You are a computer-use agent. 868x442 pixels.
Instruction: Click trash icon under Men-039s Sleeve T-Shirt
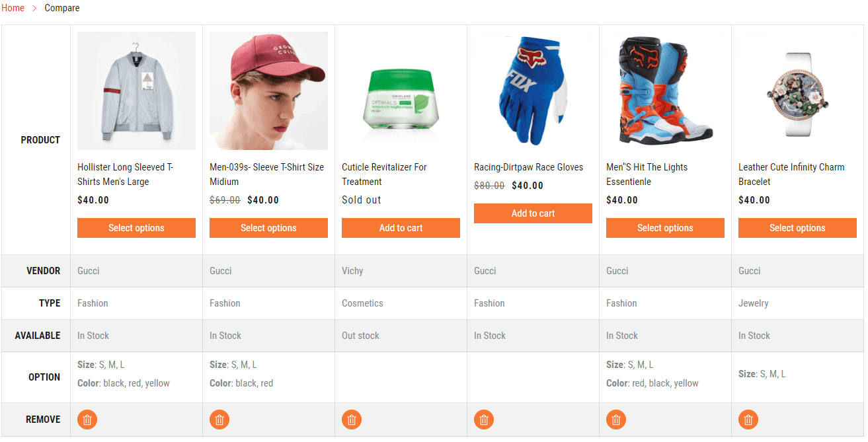[219, 420]
